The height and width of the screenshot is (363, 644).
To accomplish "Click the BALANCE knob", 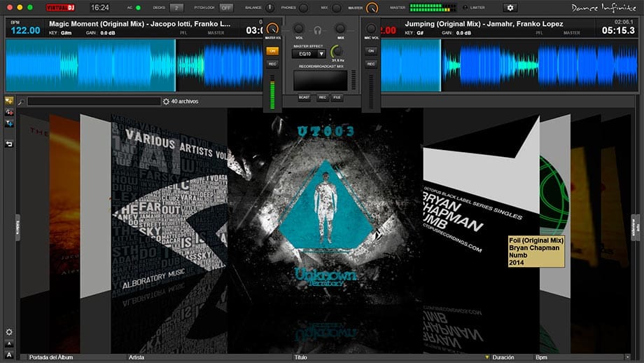I will [269, 8].
